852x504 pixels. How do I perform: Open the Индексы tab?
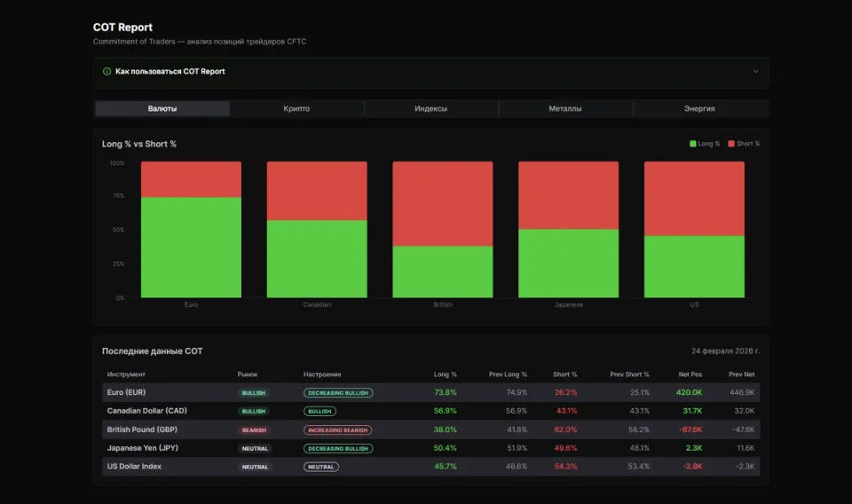point(431,108)
